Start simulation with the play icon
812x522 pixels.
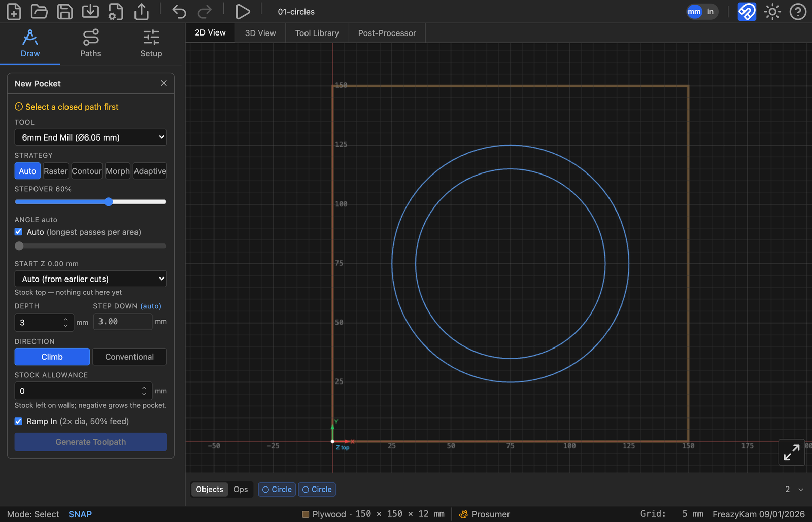(x=243, y=11)
